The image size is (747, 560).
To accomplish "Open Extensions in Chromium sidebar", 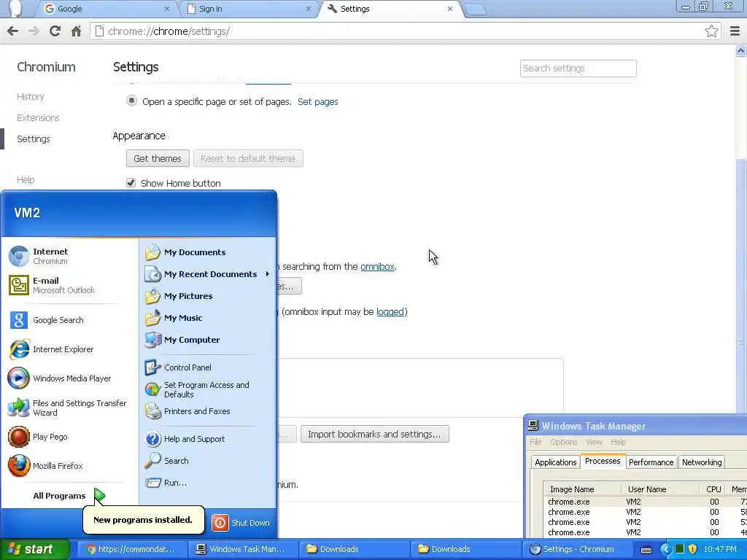I will coord(38,117).
